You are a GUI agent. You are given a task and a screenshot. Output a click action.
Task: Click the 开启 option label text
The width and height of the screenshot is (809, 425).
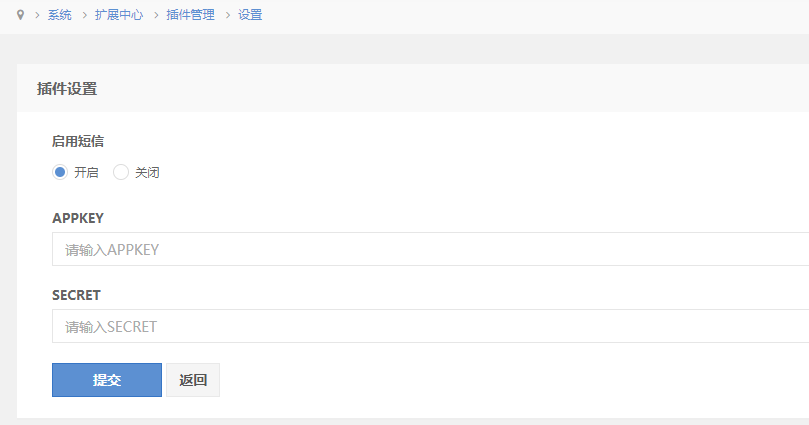click(86, 172)
